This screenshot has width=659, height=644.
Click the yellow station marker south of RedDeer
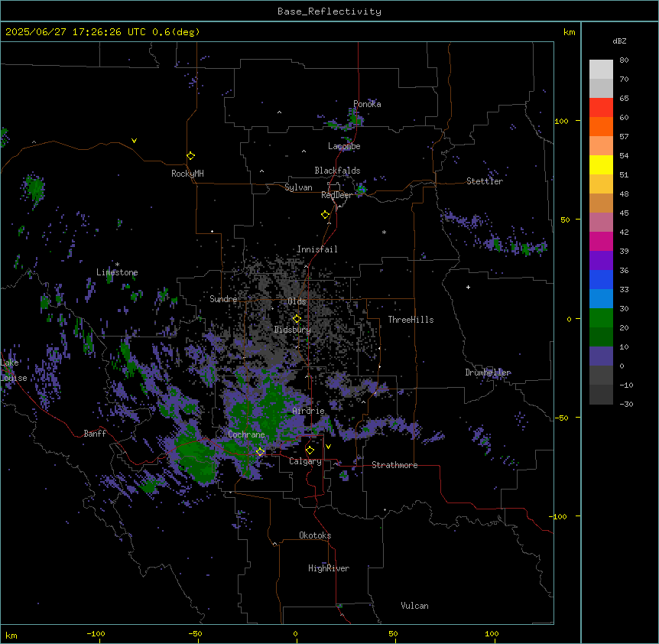pos(325,215)
